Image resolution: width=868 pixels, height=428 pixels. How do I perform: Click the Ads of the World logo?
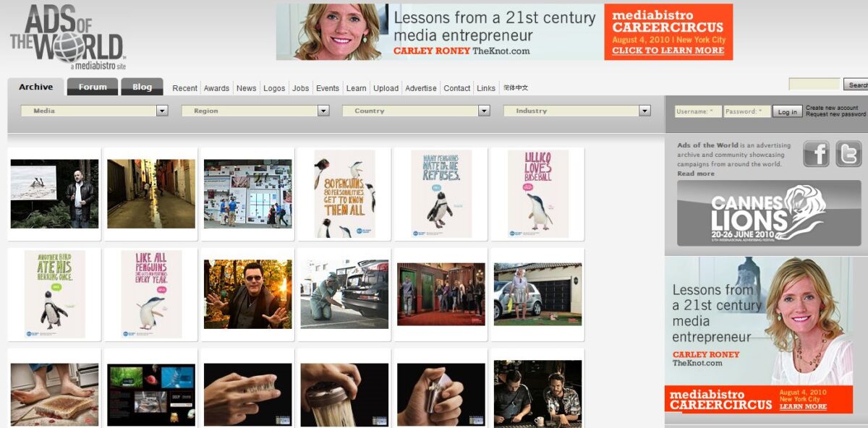[67, 36]
